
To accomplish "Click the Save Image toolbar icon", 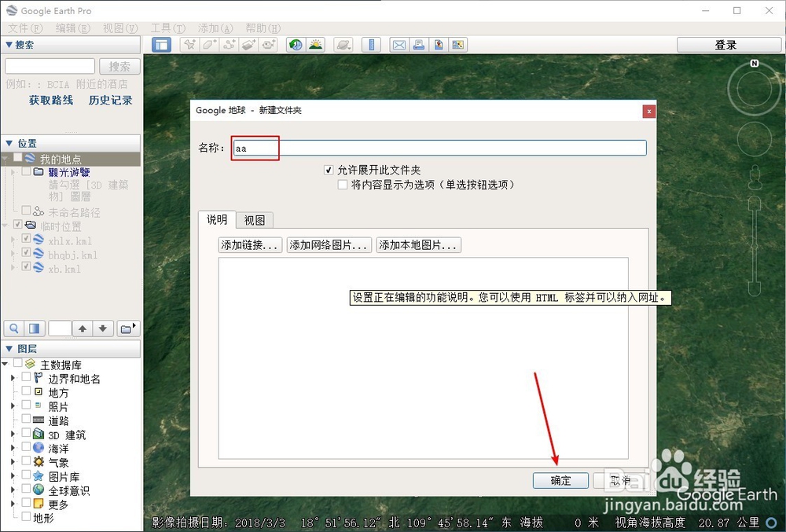I will point(439,45).
